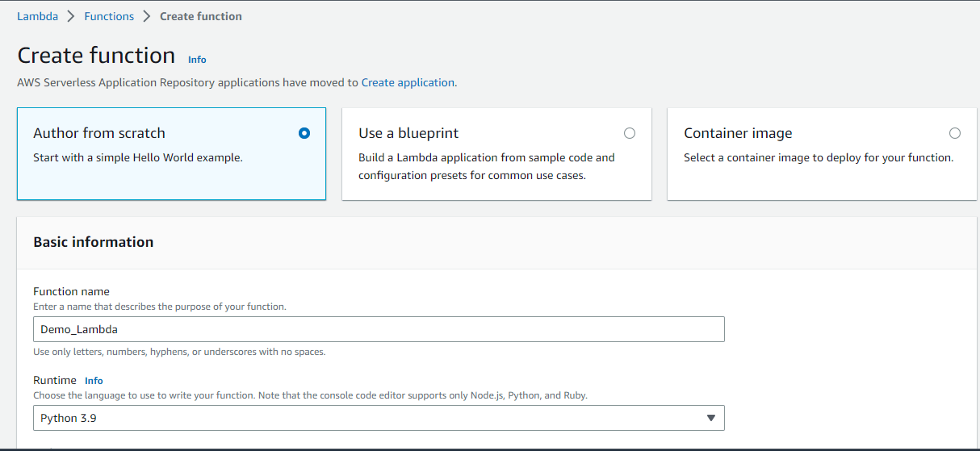
Task: Click the Create function page heading
Action: (x=96, y=56)
